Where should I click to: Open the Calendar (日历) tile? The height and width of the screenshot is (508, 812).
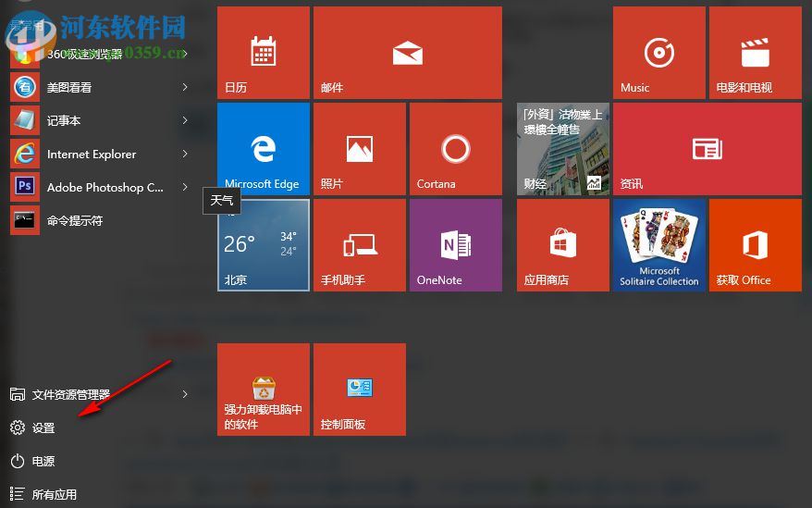(x=263, y=53)
